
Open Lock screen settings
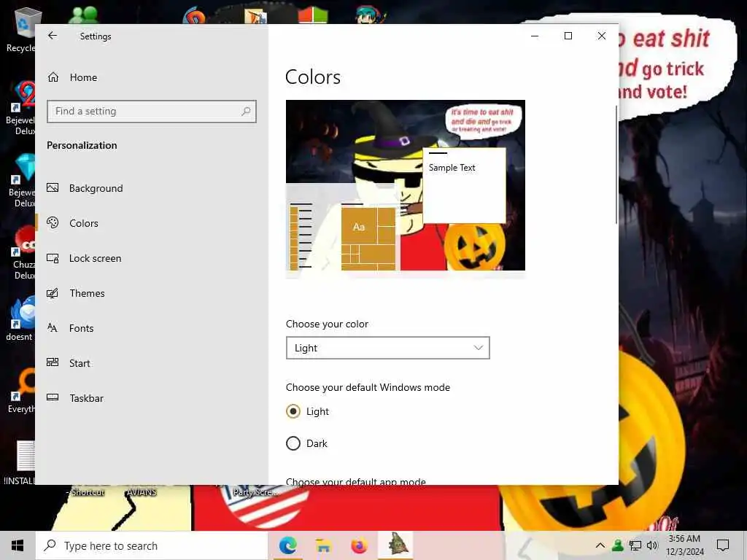[x=152, y=258]
